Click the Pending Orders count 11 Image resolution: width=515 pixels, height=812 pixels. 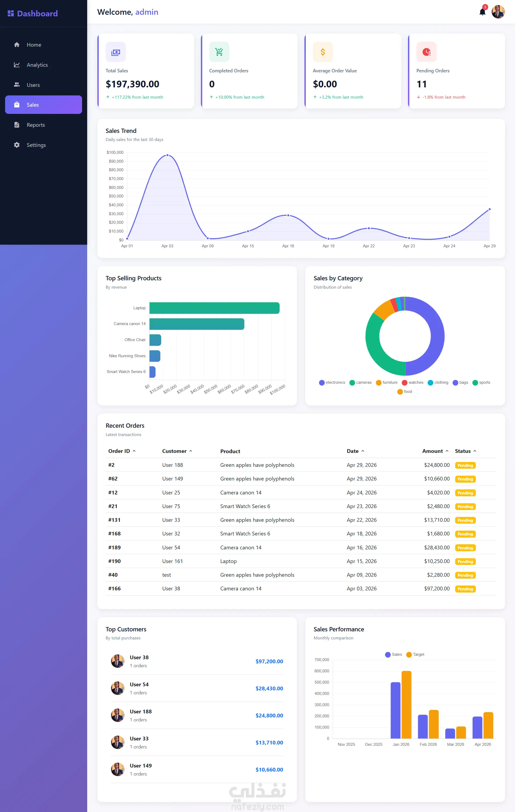pyautogui.click(x=421, y=84)
